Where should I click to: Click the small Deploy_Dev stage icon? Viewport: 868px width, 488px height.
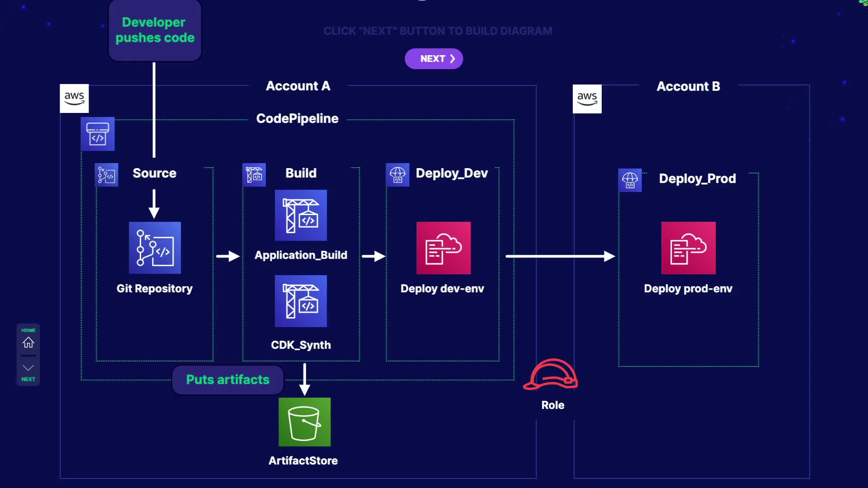397,175
